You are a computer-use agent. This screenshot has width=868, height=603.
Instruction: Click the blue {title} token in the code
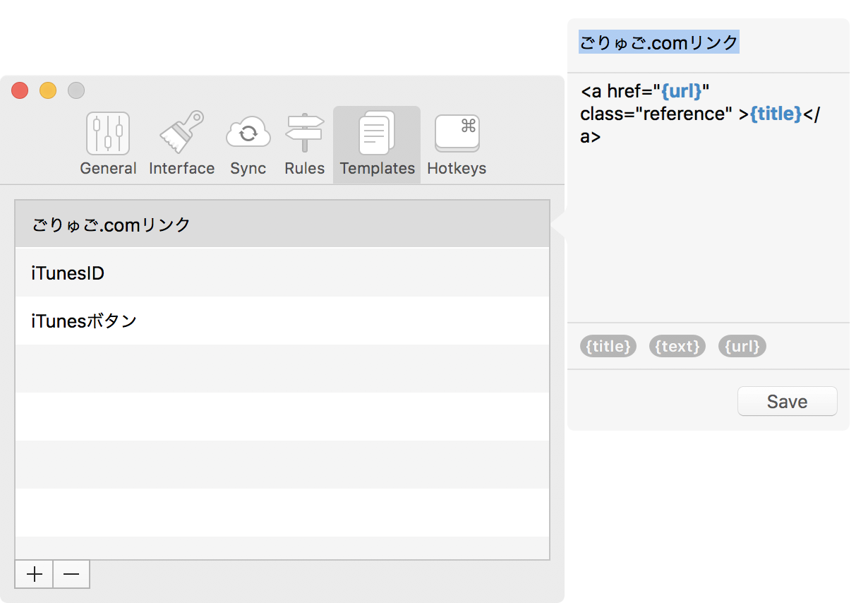coord(776,114)
